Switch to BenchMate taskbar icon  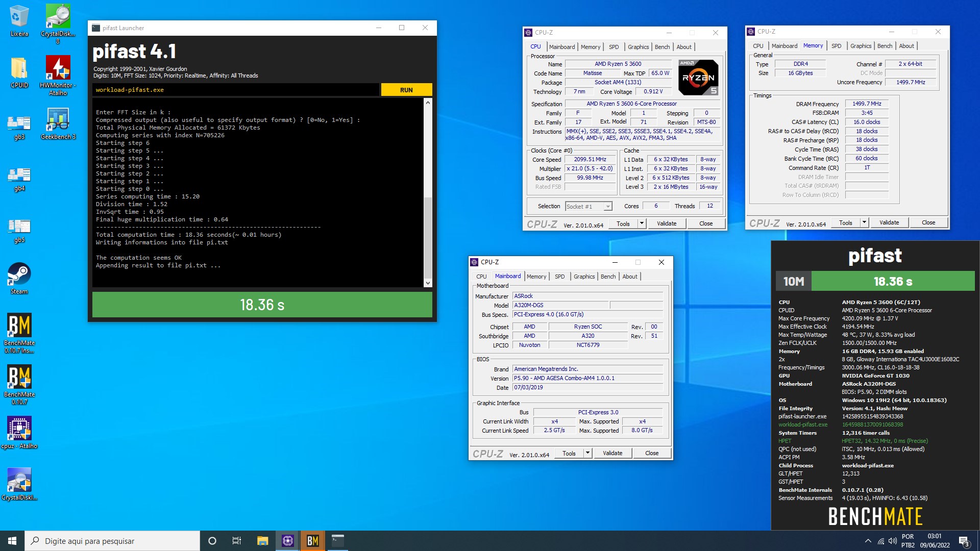coord(313,541)
